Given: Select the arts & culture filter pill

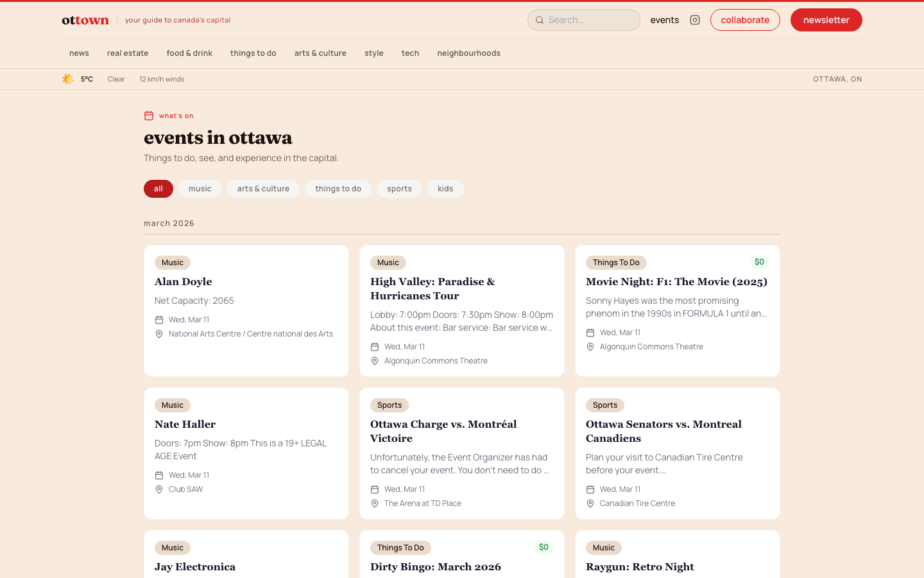Looking at the screenshot, I should click(x=263, y=188).
